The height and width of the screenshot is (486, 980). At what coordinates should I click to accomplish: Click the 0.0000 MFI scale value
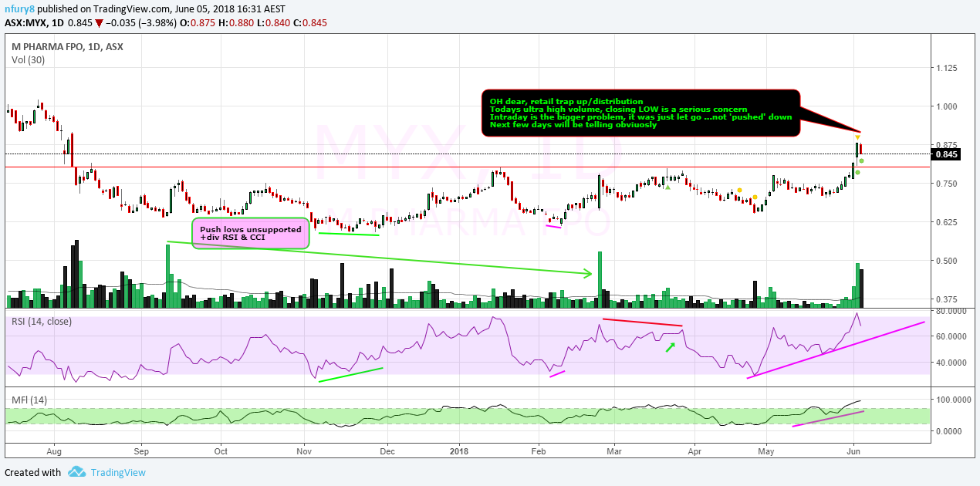948,431
